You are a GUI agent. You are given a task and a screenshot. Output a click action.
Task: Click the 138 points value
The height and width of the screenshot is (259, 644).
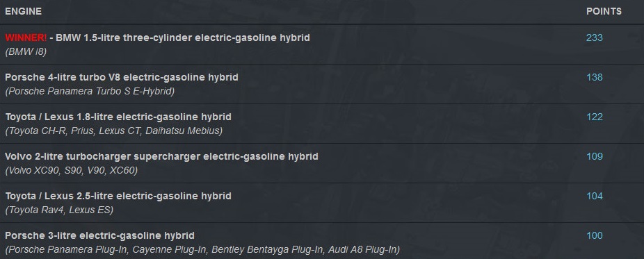click(595, 78)
